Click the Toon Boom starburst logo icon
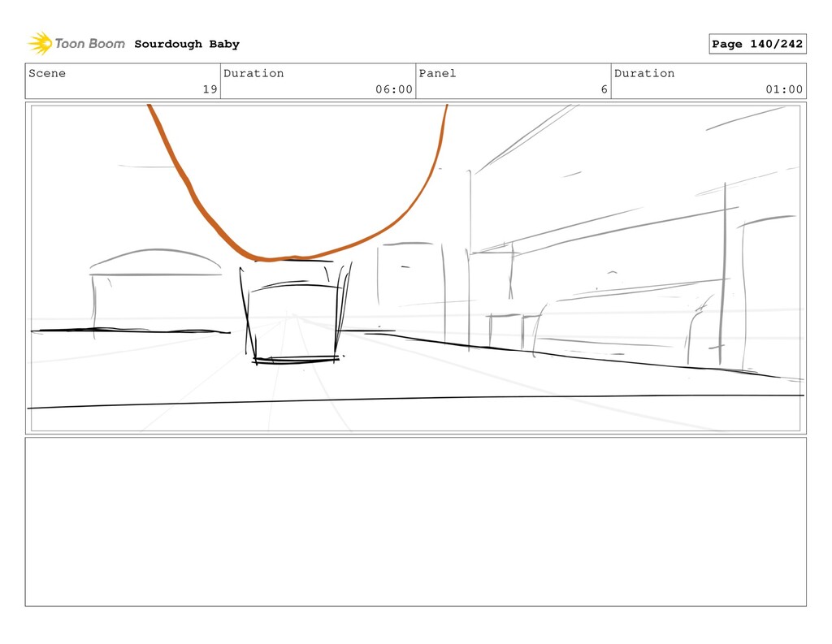 pyautogui.click(x=40, y=44)
